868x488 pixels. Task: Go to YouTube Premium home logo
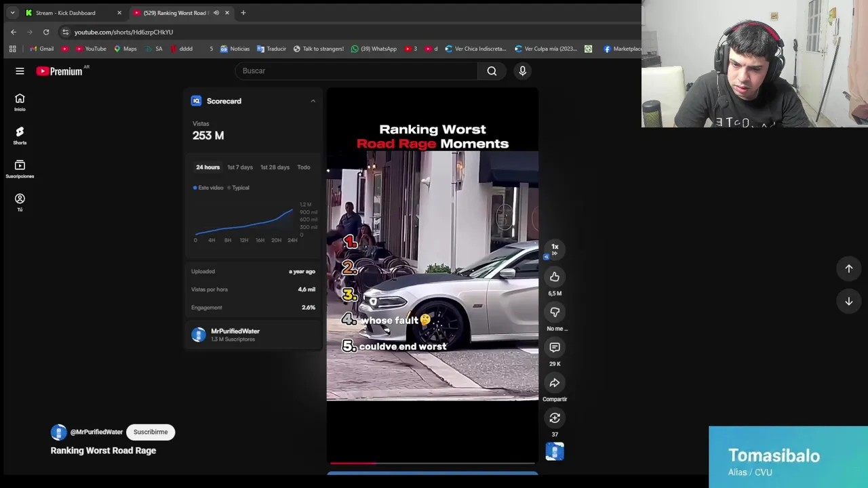[x=60, y=71]
